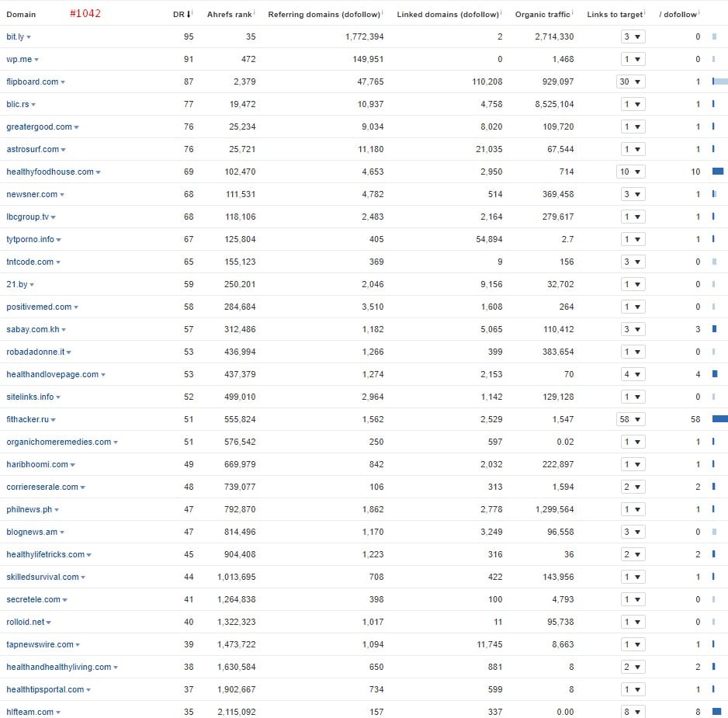Click linked domains value 110,208

[x=487, y=82]
